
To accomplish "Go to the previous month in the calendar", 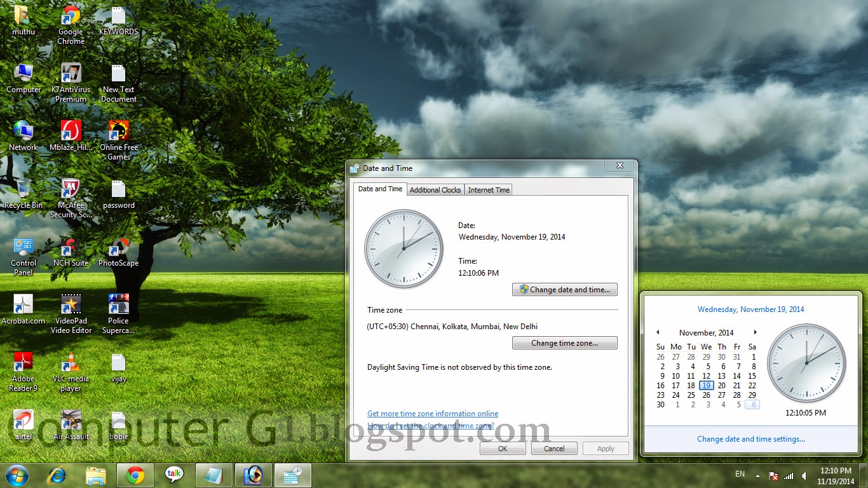I will pyautogui.click(x=658, y=332).
